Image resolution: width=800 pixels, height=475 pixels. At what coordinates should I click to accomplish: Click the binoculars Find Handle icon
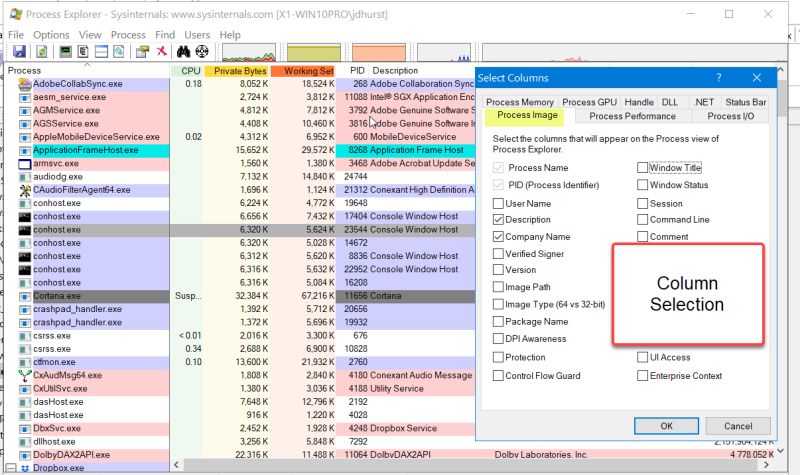coord(183,52)
